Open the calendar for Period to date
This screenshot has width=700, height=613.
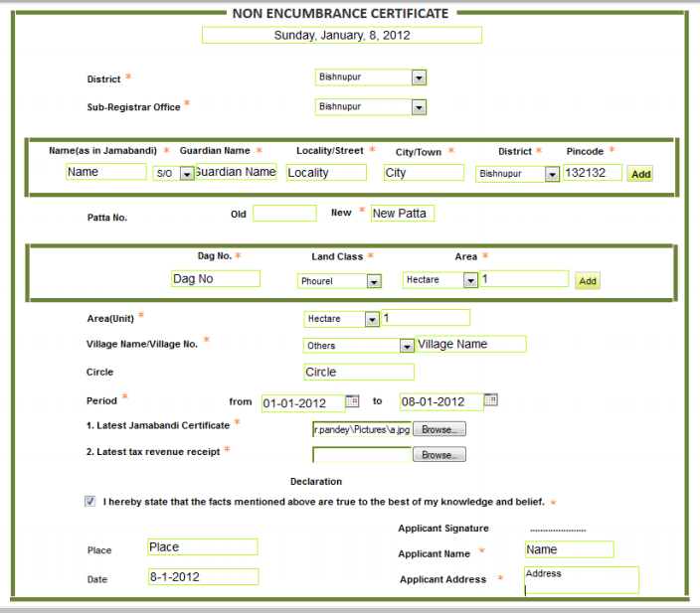(490, 399)
